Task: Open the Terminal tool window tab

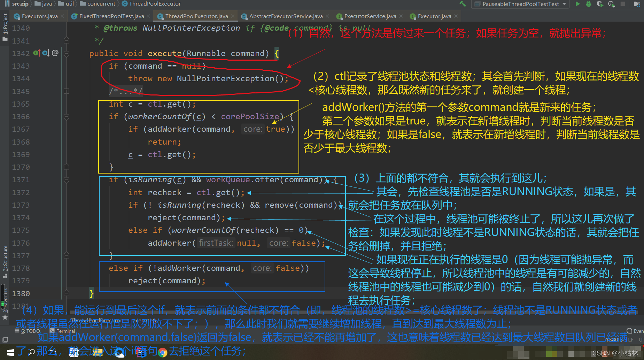Action: tap(62, 331)
